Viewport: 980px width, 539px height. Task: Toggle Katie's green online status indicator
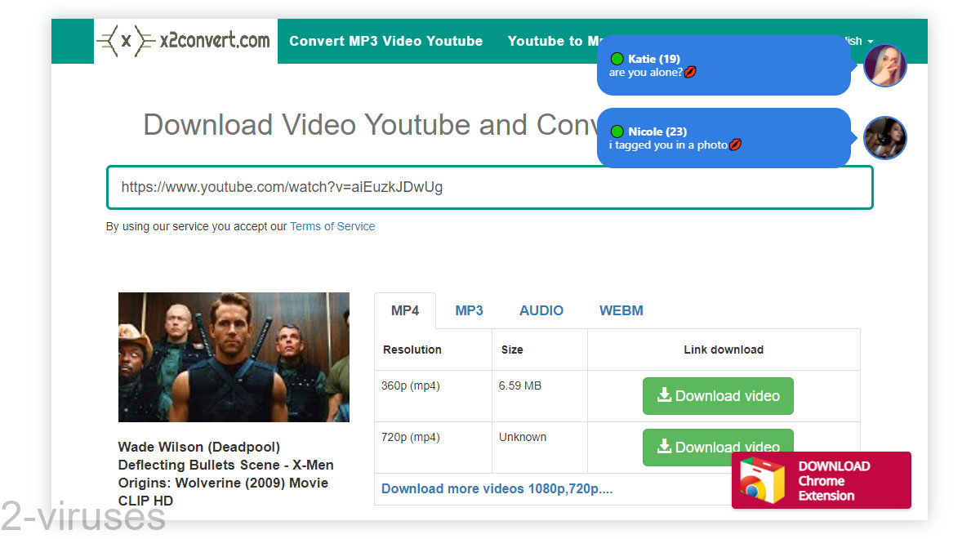[616, 58]
